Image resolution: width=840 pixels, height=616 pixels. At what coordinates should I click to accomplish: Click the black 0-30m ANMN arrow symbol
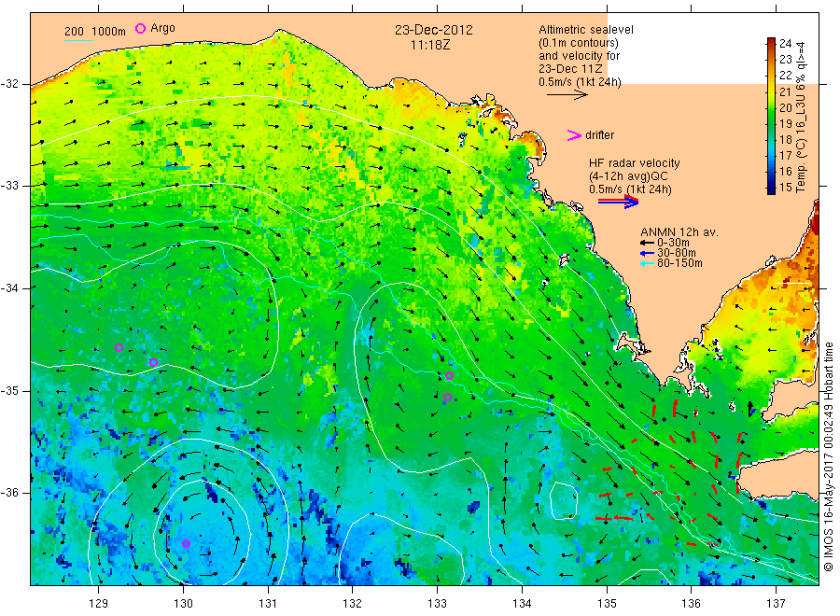tap(648, 243)
